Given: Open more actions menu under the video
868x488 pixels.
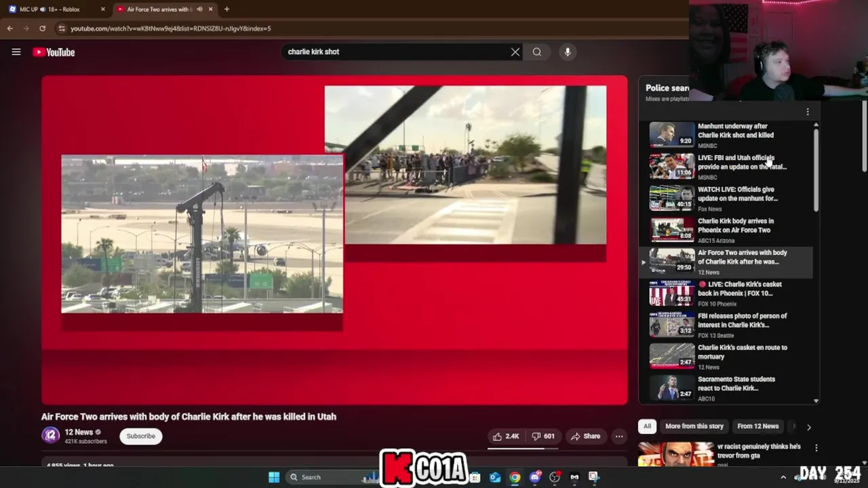Looking at the screenshot, I should (x=619, y=436).
